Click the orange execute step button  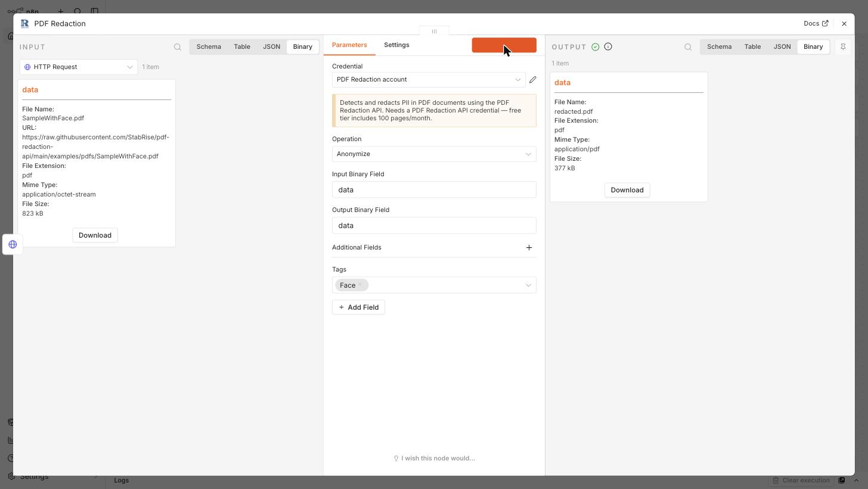pyautogui.click(x=504, y=45)
